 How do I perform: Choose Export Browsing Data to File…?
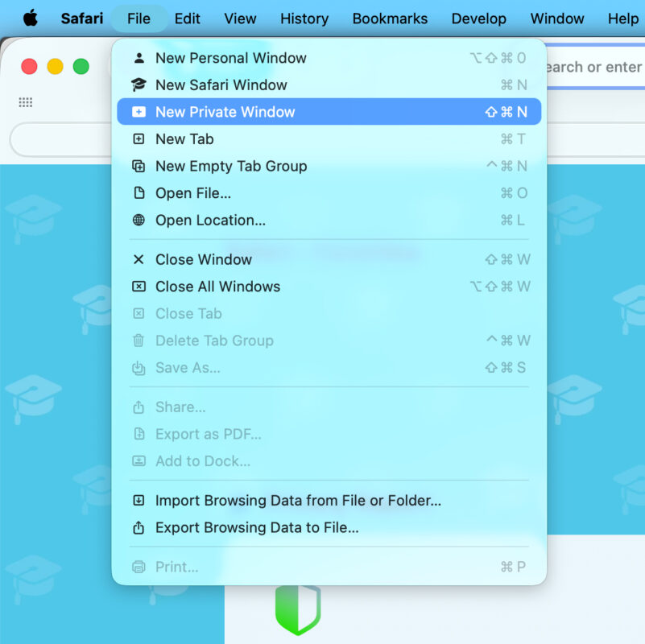tap(329, 527)
